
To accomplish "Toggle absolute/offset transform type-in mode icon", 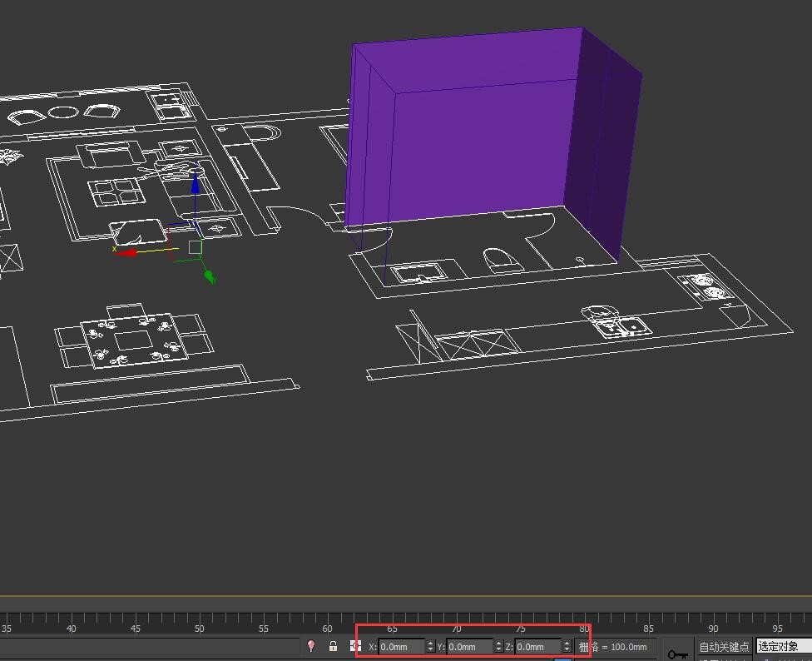I will [355, 645].
